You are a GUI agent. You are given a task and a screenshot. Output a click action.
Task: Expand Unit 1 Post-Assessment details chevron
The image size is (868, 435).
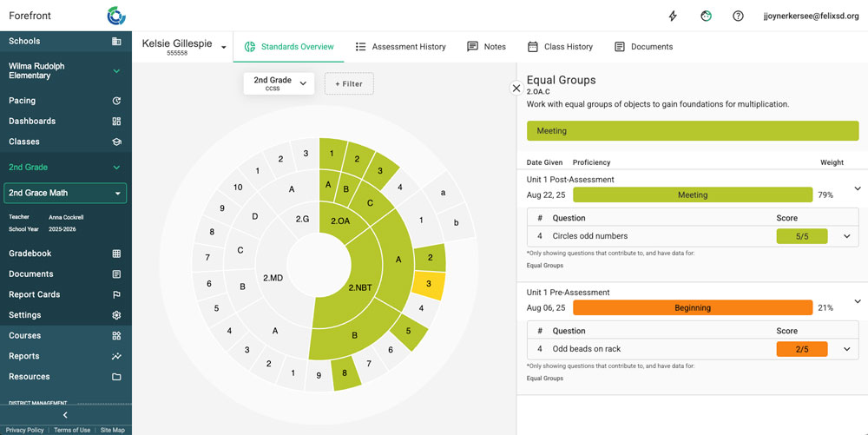[857, 188]
